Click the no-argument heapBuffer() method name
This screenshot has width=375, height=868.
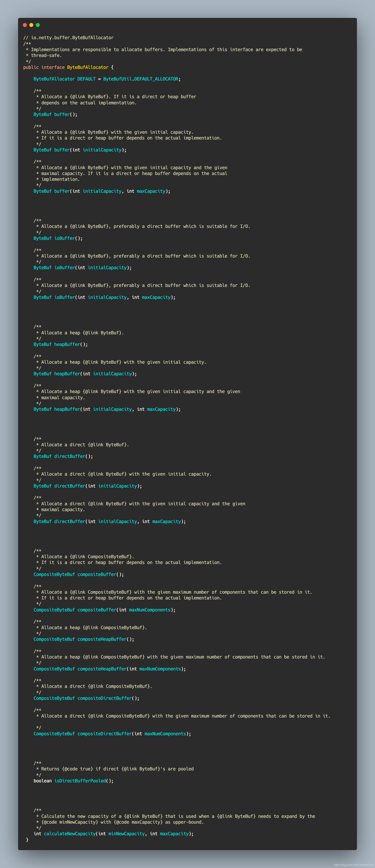pyautogui.click(x=67, y=344)
